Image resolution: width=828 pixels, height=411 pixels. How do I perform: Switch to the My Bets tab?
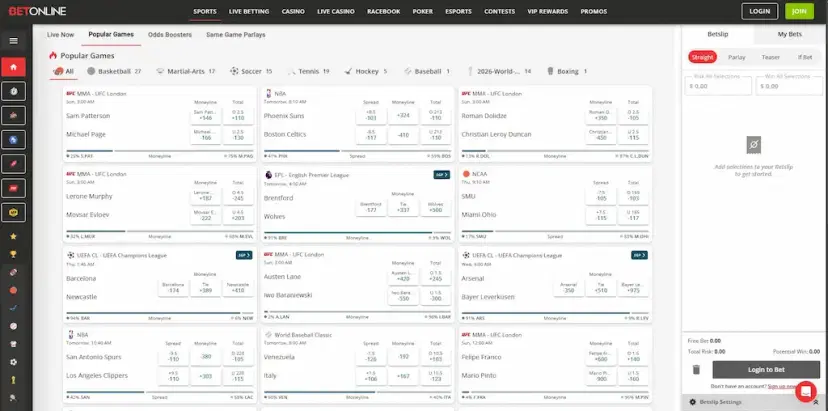tap(789, 34)
